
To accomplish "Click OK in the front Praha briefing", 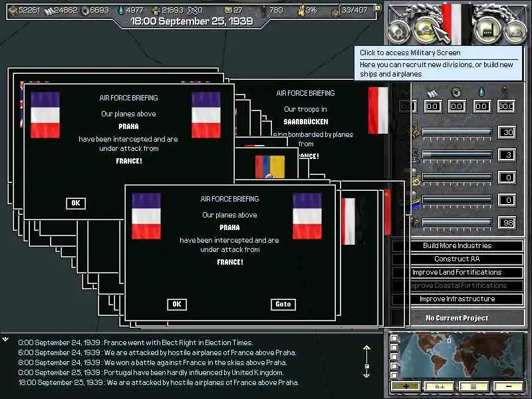I will 177,305.
